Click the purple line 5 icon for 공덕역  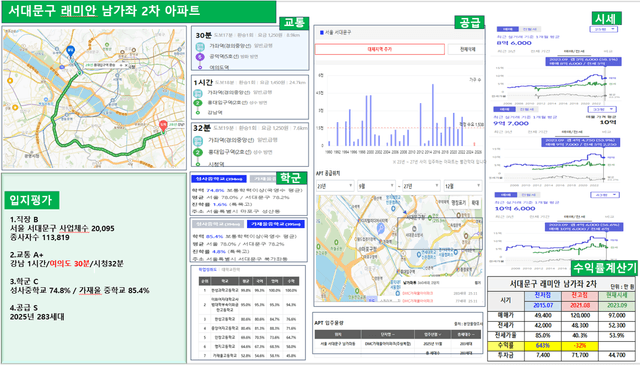click(200, 57)
